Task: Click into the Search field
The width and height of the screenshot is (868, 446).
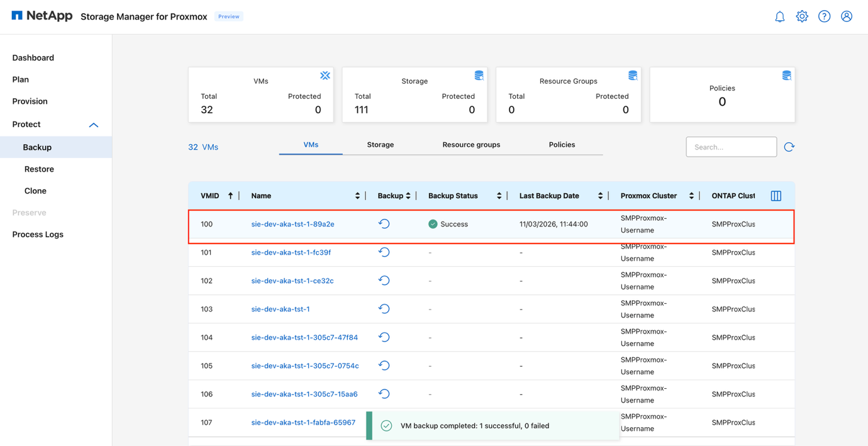Action: 731,147
